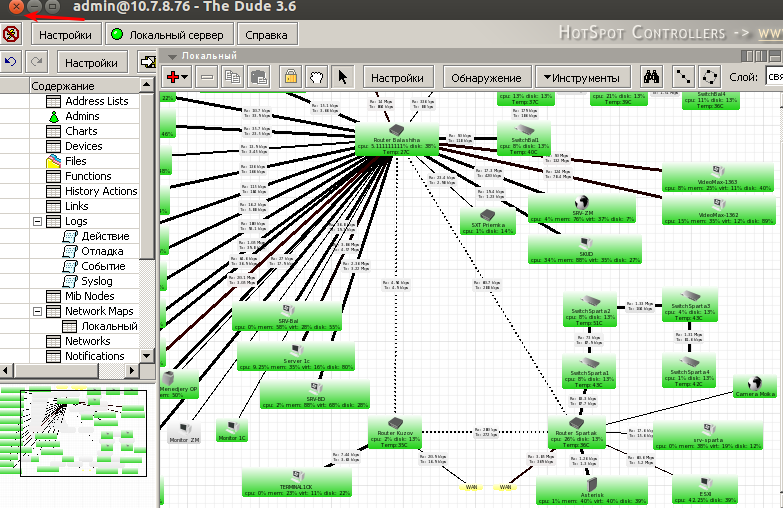Open Files in content tree
This screenshot has height=508, width=783.
pos(75,161)
